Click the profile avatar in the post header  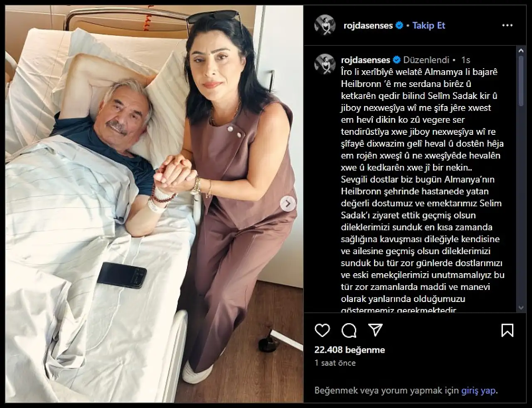coord(325,25)
